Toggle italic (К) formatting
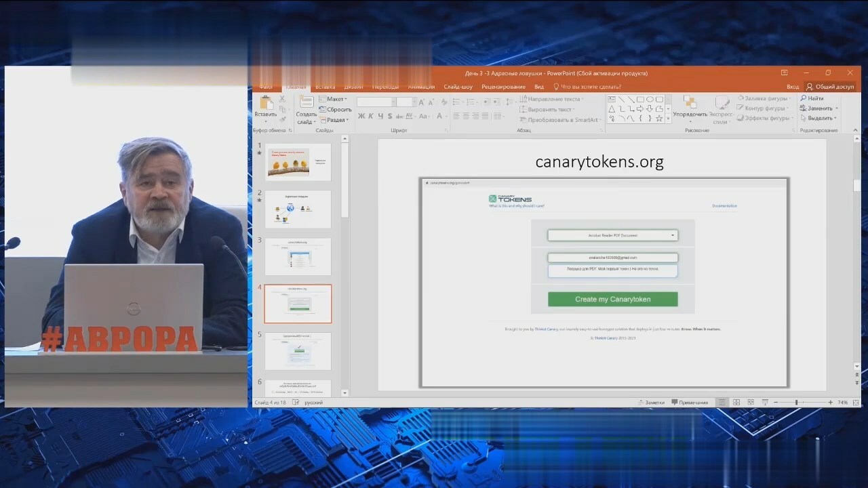The width and height of the screenshot is (868, 488). (370, 116)
